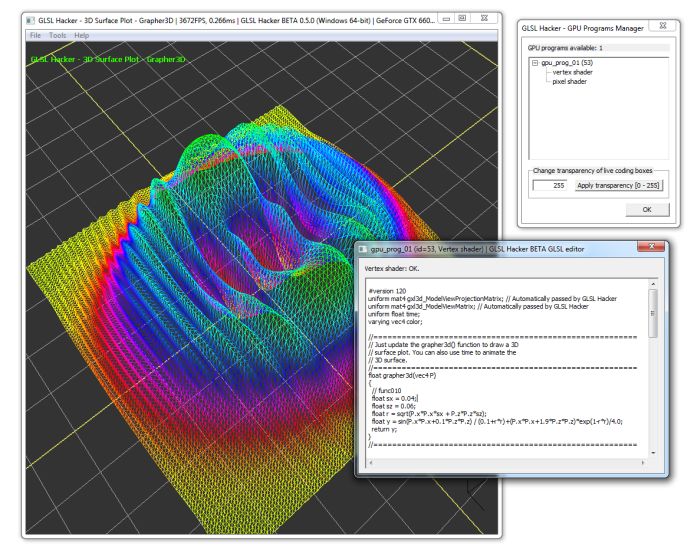
Task: Click the editor horizontal scrollbar right arrow
Action: click(643, 463)
